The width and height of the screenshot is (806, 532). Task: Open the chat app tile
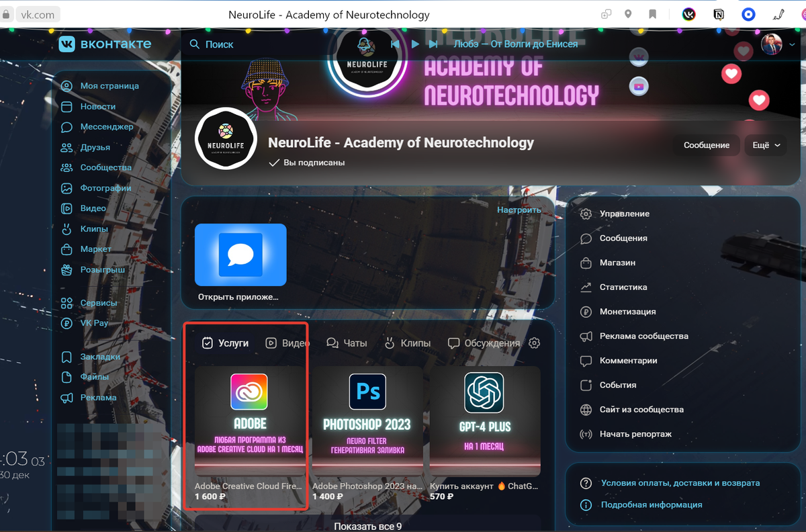pos(240,255)
